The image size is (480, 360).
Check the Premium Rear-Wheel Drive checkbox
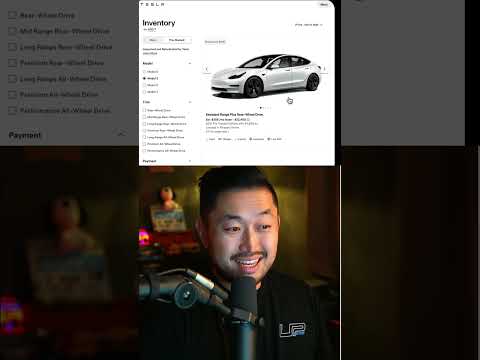[144, 130]
